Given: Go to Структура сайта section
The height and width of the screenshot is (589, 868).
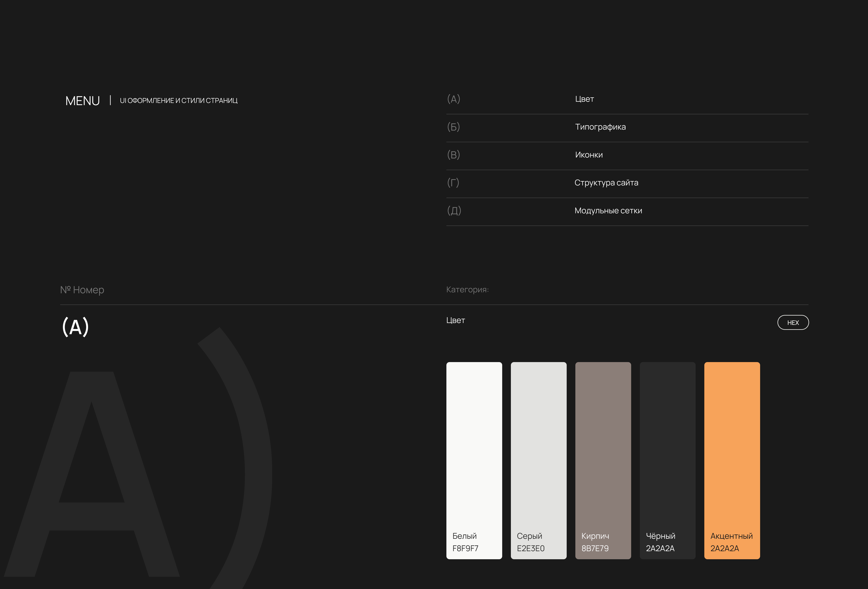Looking at the screenshot, I should [606, 183].
